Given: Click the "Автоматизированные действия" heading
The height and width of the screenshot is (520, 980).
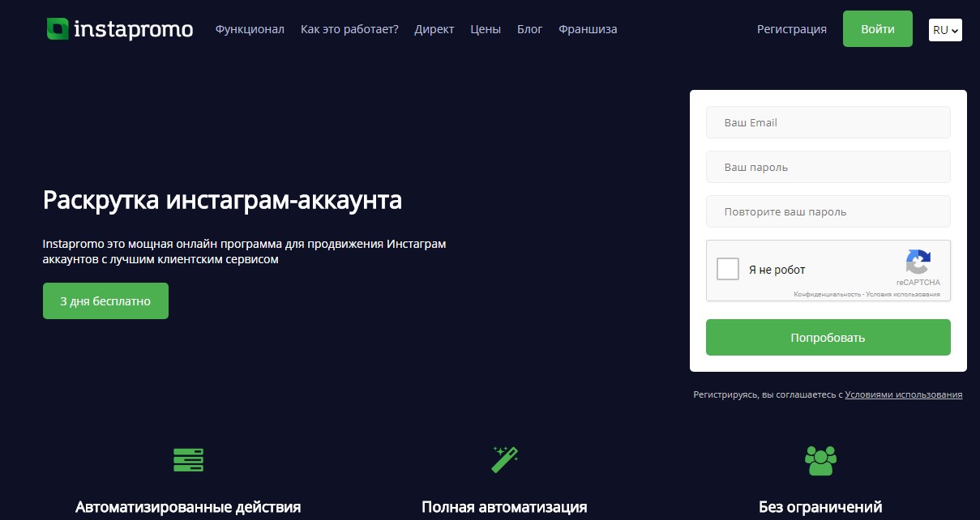Looking at the screenshot, I should click(x=188, y=508).
